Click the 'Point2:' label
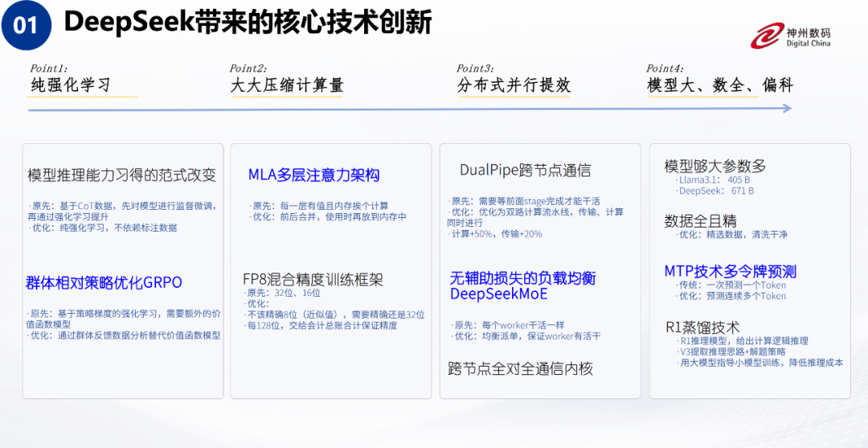 coord(248,68)
